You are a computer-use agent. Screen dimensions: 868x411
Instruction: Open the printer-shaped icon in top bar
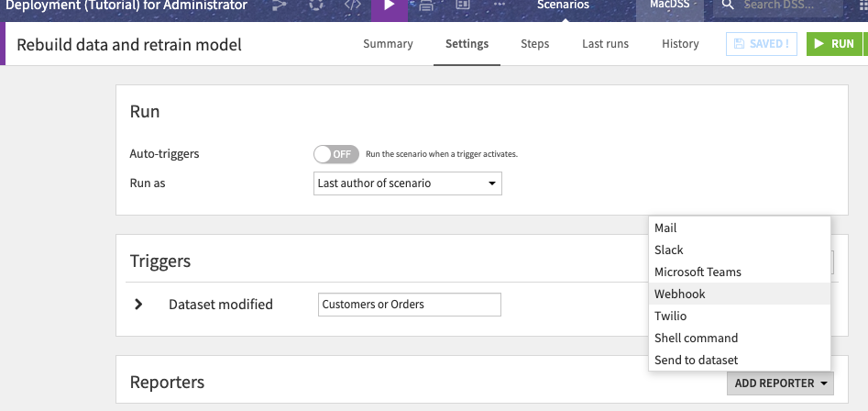point(425,6)
